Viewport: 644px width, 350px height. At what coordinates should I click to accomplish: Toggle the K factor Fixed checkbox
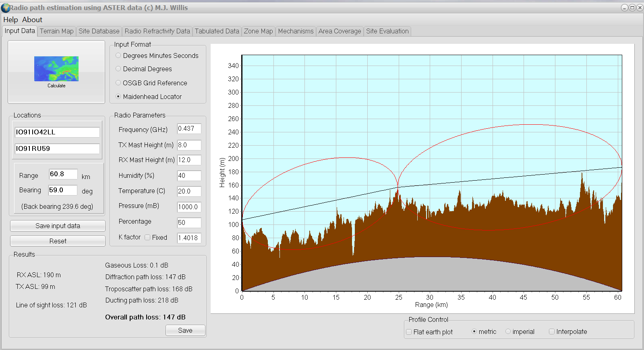click(147, 237)
